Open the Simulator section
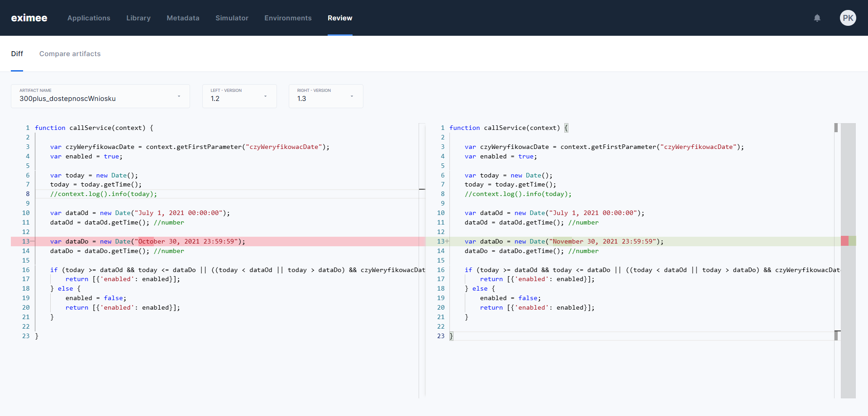This screenshot has height=416, width=868. coord(232,18)
